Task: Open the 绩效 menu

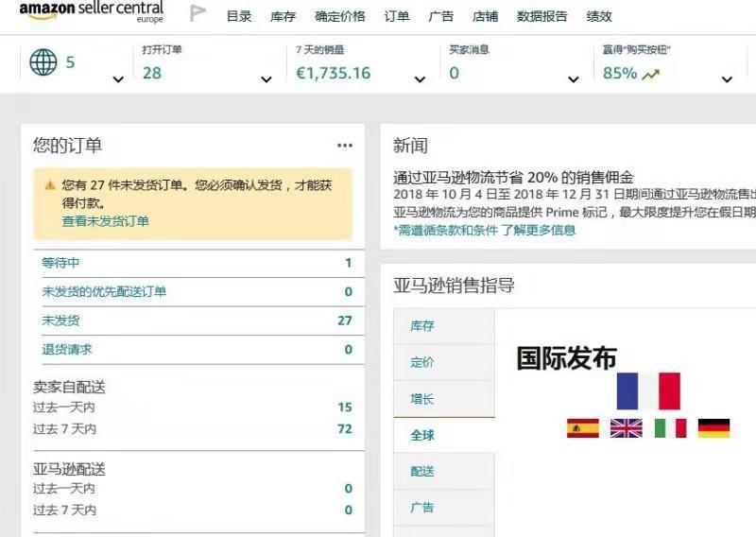Action: (x=599, y=16)
